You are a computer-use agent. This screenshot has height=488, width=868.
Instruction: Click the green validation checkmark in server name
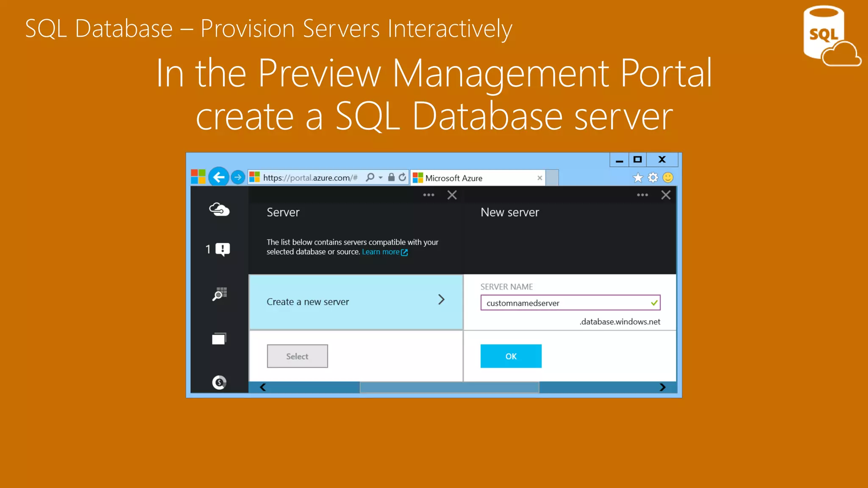pos(654,303)
